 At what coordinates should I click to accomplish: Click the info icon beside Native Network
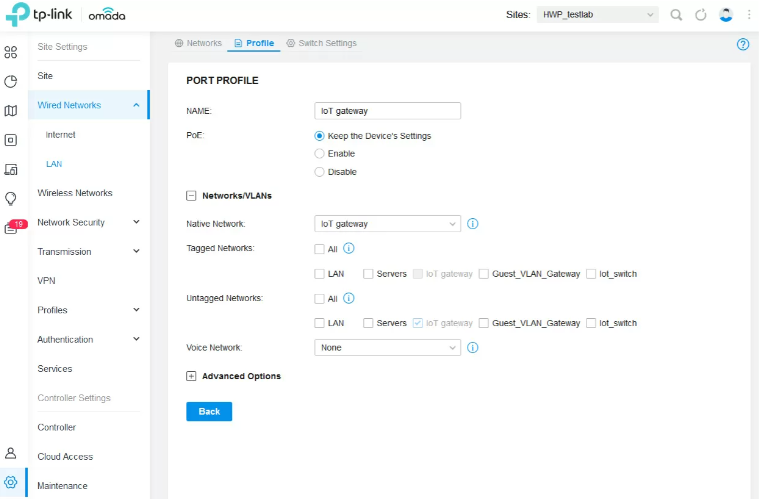coord(473,224)
